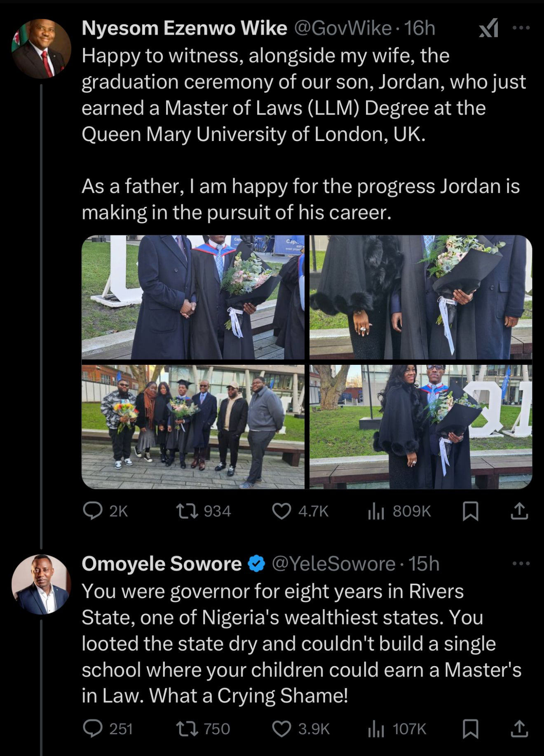This screenshot has width=544, height=756.
Task: Open view analytics for Wike's tweet
Action: 376,511
